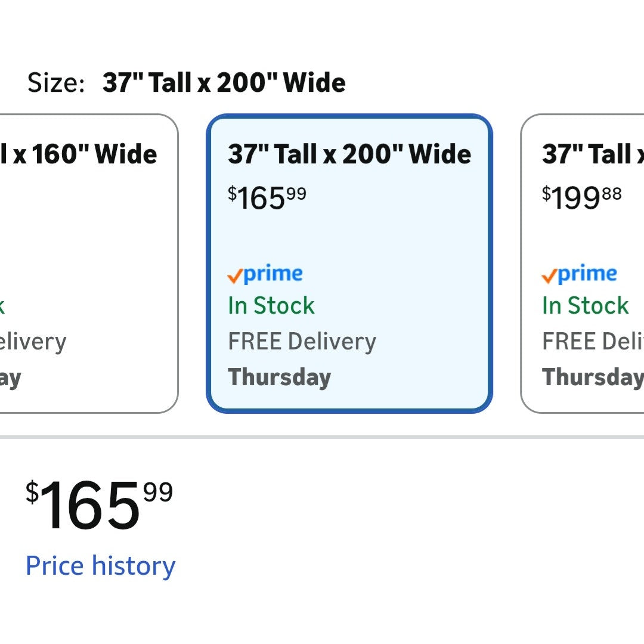Open the Price history link
Viewport: 644px width, 644px height.
[100, 566]
